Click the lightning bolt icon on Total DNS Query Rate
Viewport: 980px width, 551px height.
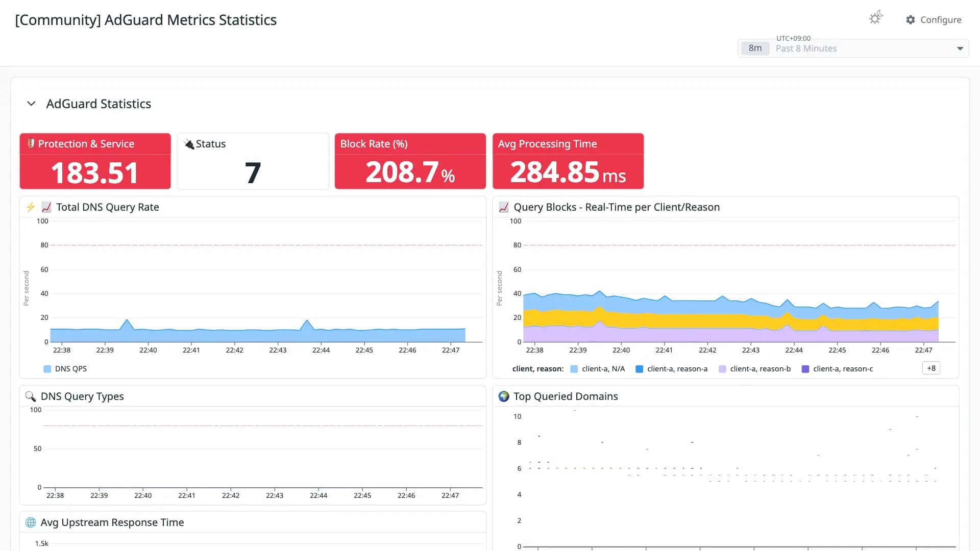[31, 207]
